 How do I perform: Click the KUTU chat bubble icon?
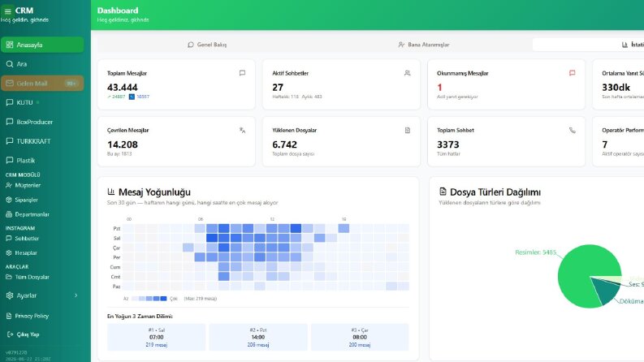[x=10, y=102]
